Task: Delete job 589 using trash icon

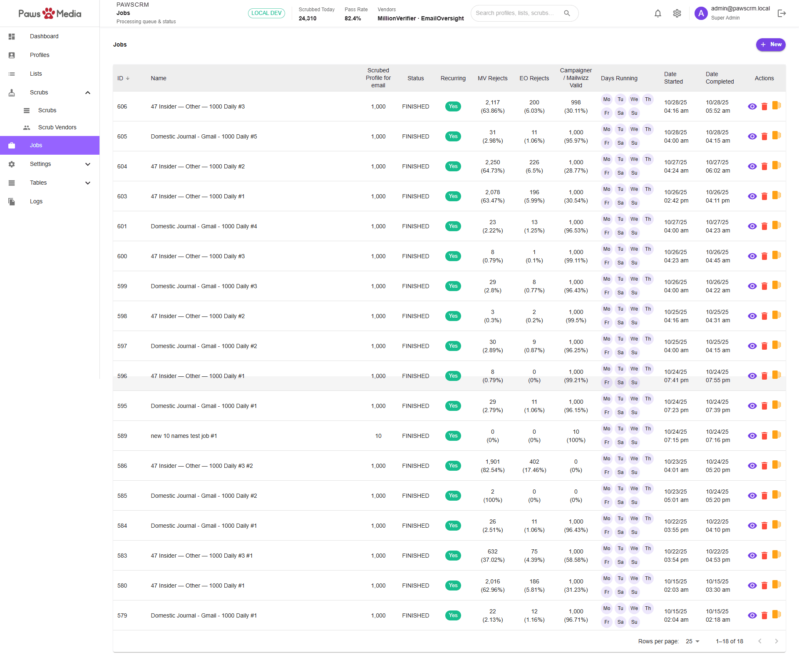Action: [764, 436]
